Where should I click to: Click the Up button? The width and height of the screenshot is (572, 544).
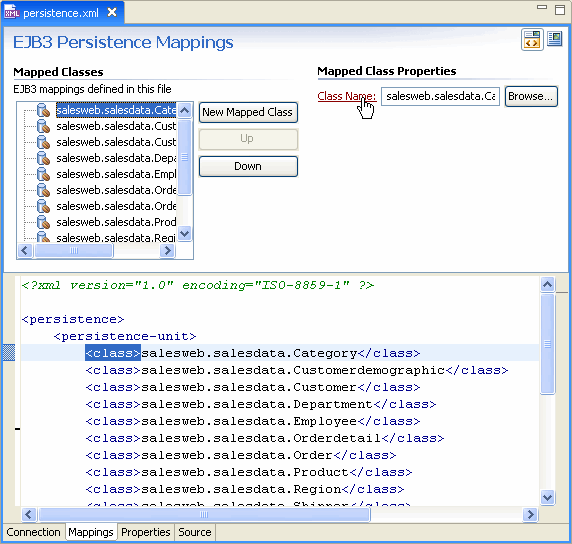click(x=248, y=139)
